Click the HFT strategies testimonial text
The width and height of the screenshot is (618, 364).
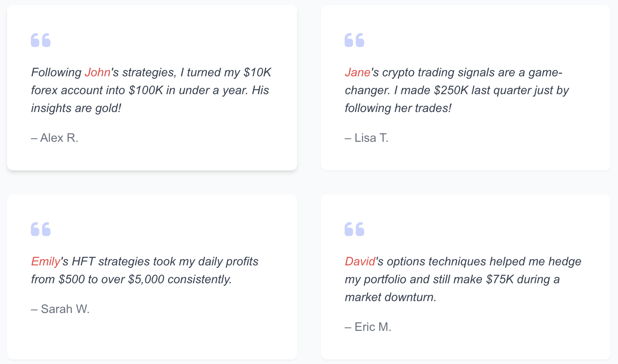pos(145,270)
